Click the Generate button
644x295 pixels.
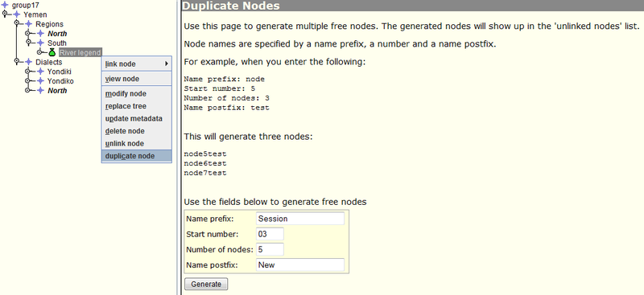206,284
